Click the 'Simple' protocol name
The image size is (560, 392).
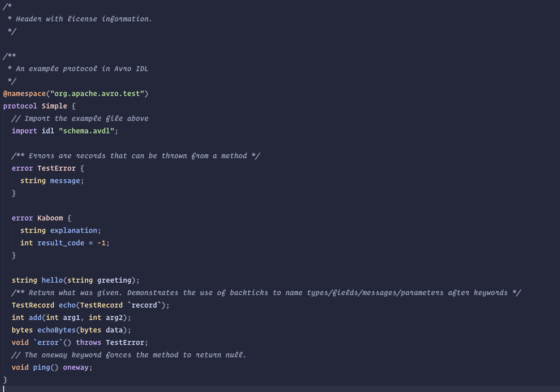54,106
